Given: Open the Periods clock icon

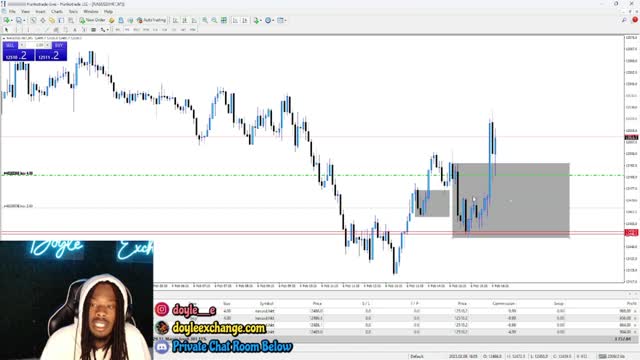Looking at the screenshot, I should tap(268, 20).
